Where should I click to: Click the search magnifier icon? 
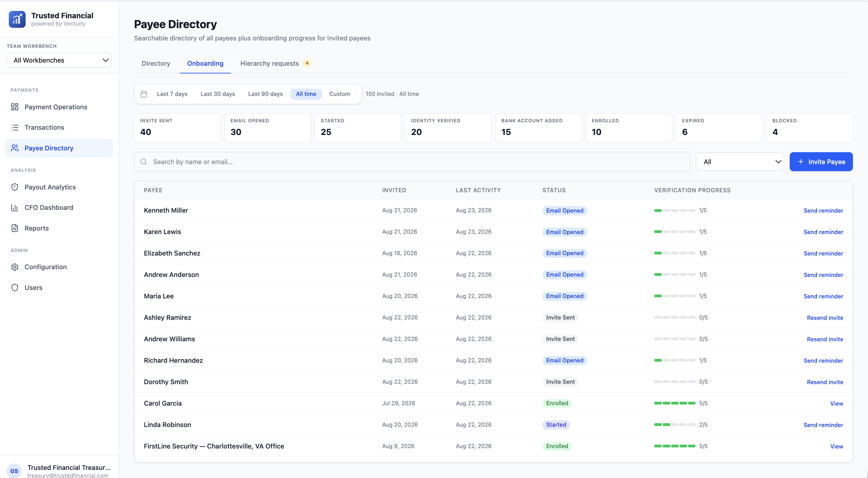click(144, 162)
